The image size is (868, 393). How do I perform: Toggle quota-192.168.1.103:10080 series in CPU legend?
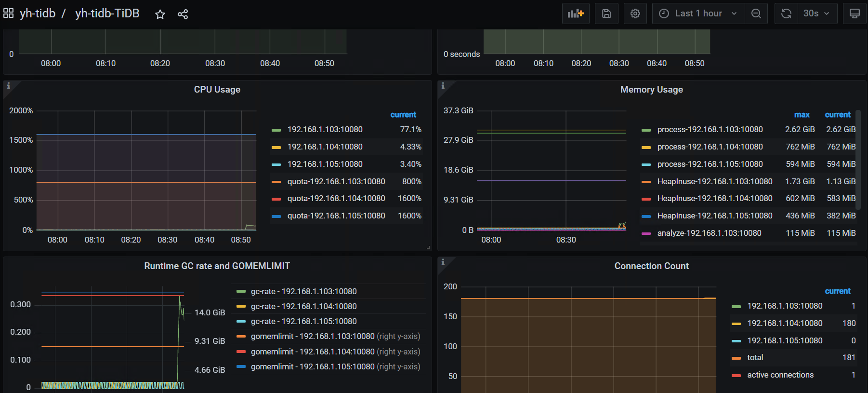(336, 181)
